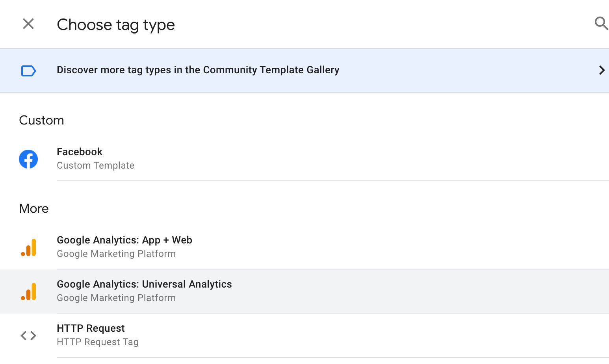
Task: Click the Custom section heading
Action: [x=41, y=120]
